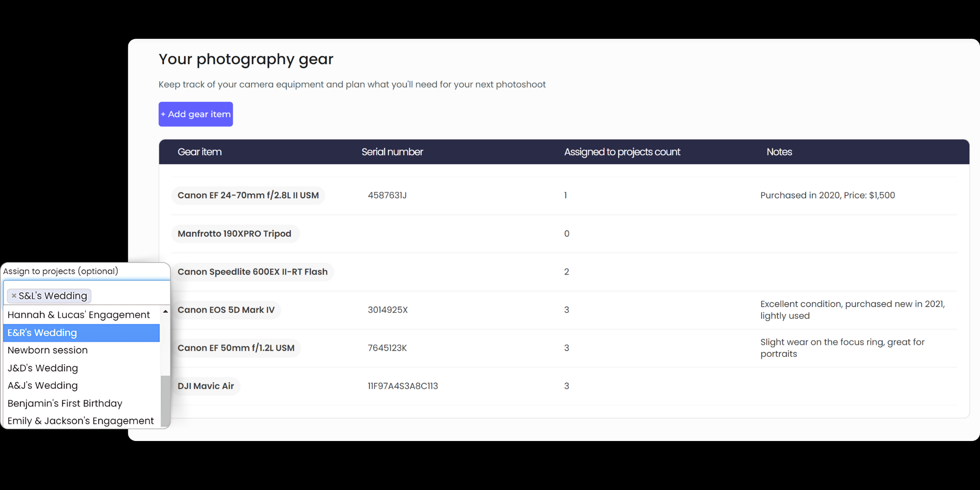Click Assigned to projects count header
This screenshot has width=980, height=490.
pyautogui.click(x=622, y=152)
